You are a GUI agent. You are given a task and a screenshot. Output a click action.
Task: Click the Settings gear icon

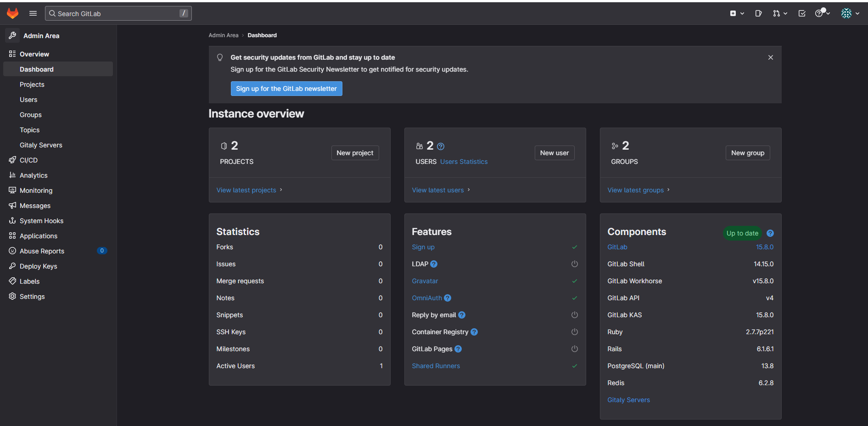click(12, 296)
